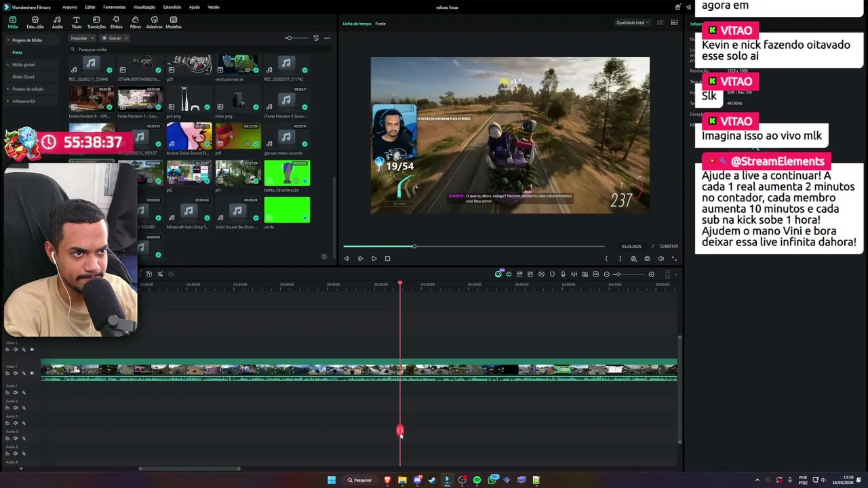The image size is (868, 488).
Task: Open the Ferramentas menu
Action: [x=114, y=7]
